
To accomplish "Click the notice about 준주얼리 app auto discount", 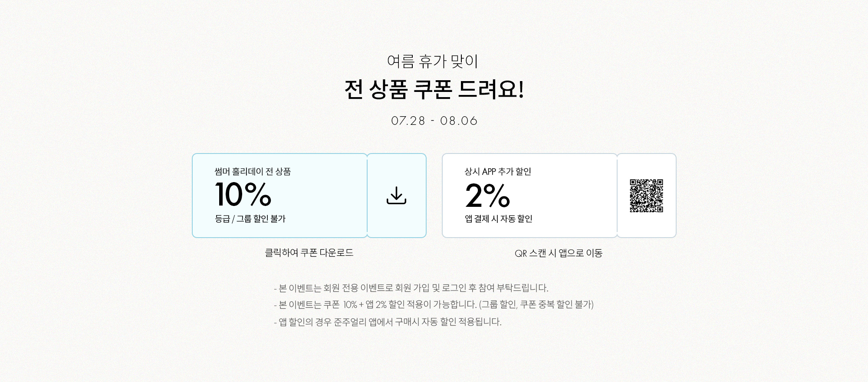I will click(388, 322).
